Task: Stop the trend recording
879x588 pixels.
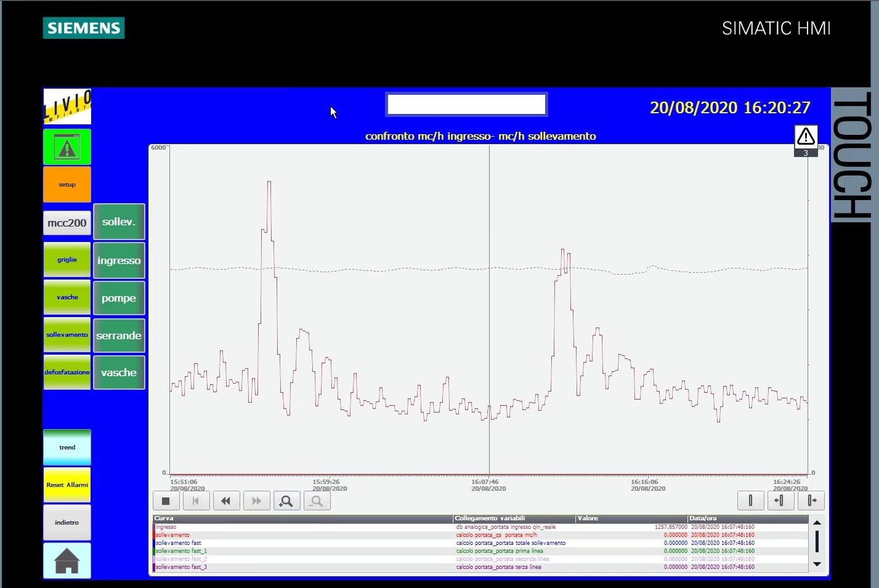Action: (166, 501)
